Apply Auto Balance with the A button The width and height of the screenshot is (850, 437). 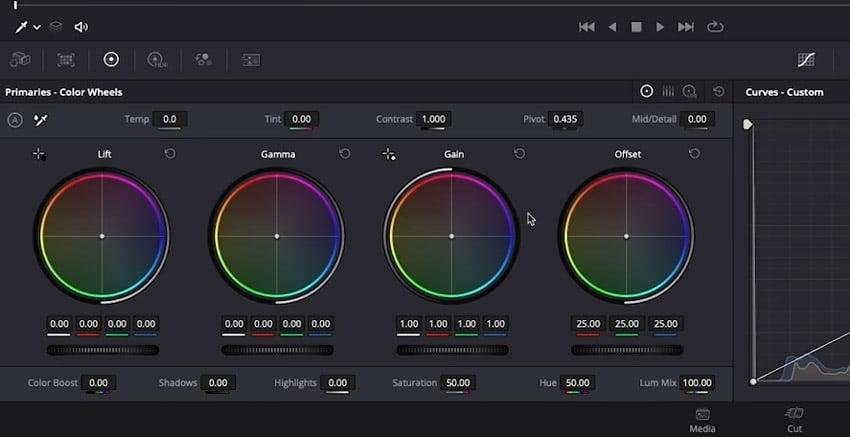click(x=15, y=120)
